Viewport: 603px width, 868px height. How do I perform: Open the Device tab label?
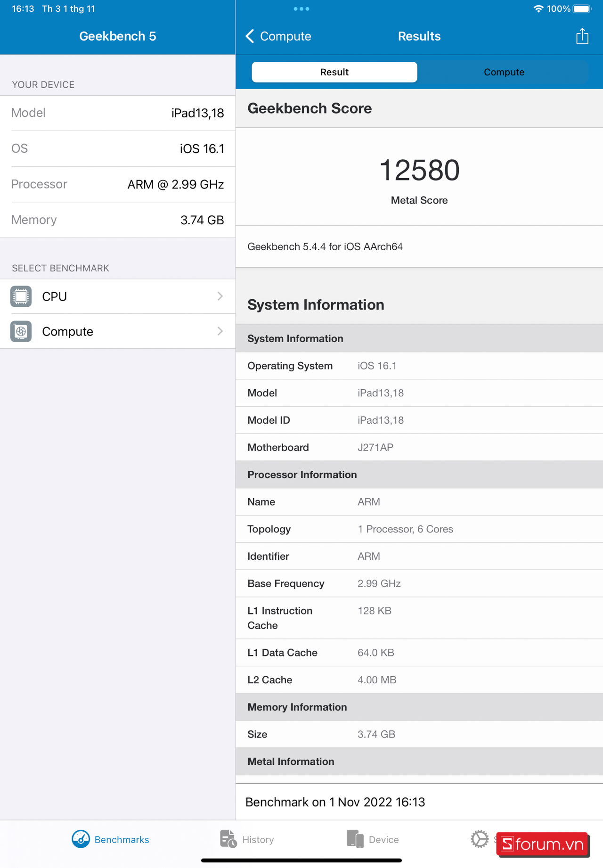[384, 840]
